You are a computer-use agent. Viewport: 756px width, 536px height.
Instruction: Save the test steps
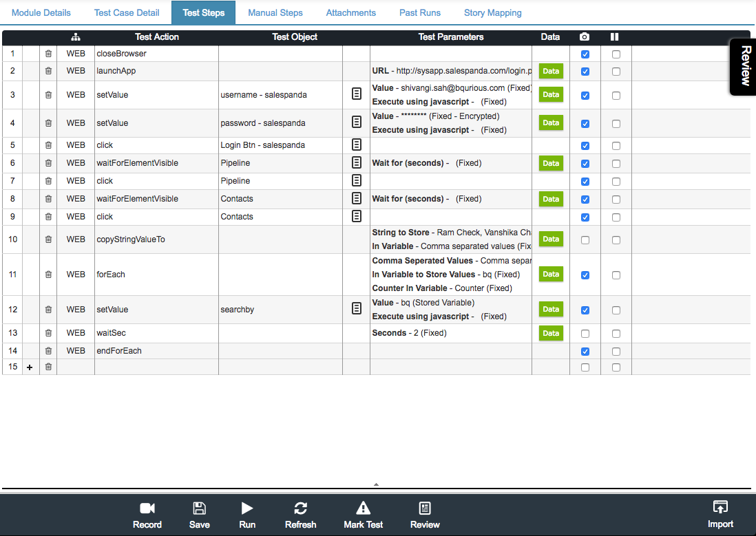click(x=199, y=515)
